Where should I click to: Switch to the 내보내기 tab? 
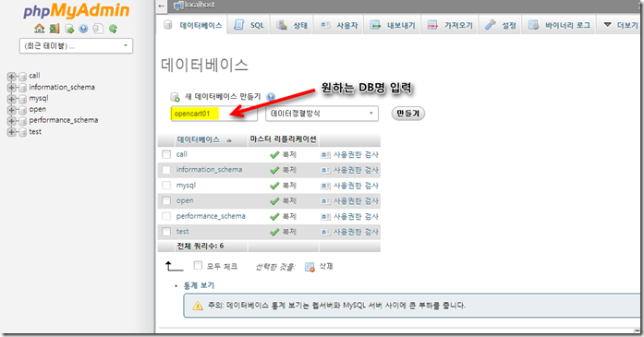(x=393, y=25)
